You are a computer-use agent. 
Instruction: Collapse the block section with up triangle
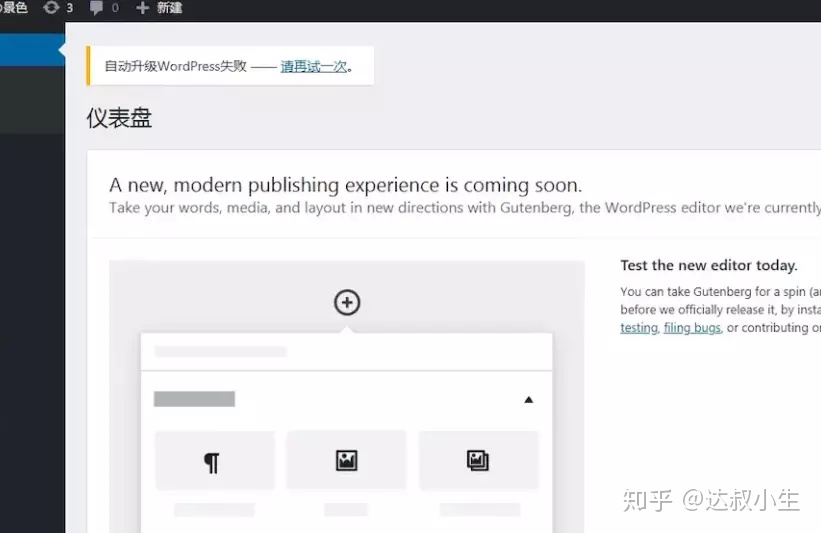click(528, 399)
